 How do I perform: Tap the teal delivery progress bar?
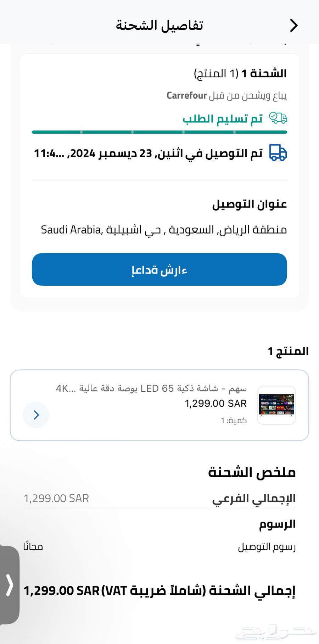click(159, 132)
